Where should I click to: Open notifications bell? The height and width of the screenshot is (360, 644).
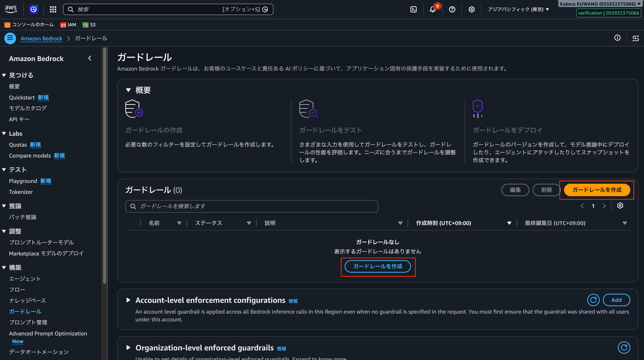click(x=433, y=9)
